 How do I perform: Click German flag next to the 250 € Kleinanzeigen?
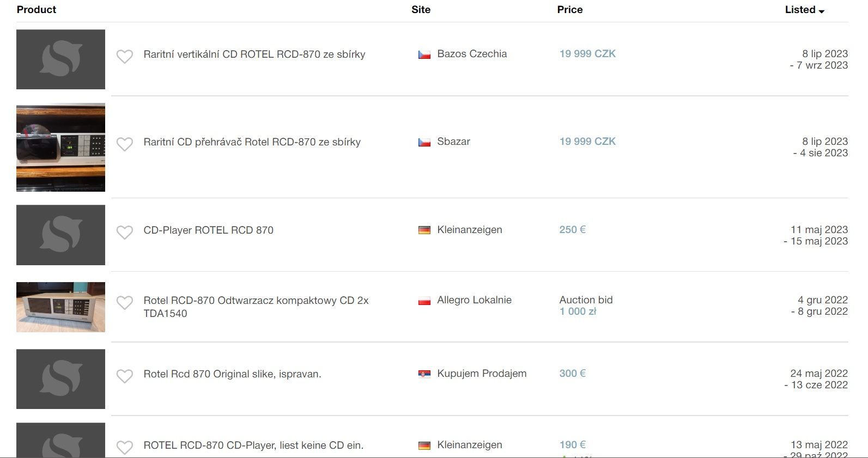424,230
